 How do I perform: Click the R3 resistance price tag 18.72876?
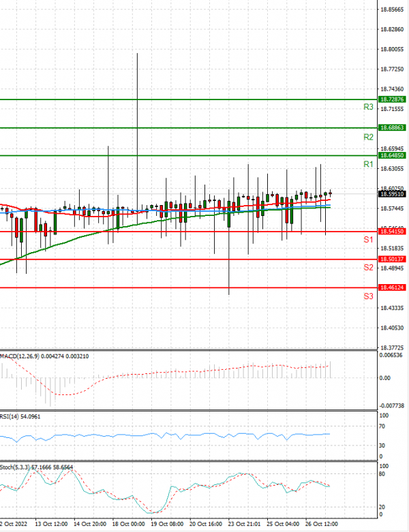(x=392, y=99)
